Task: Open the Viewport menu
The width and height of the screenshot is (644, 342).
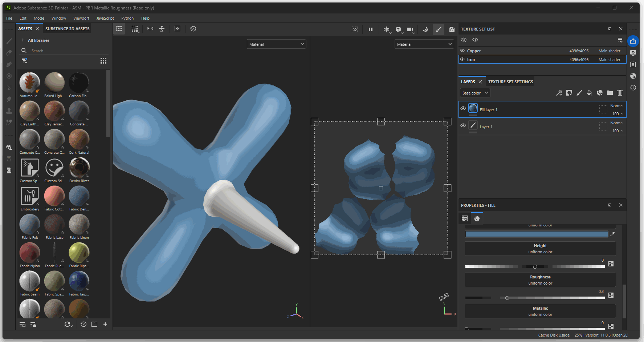Action: 81,18
